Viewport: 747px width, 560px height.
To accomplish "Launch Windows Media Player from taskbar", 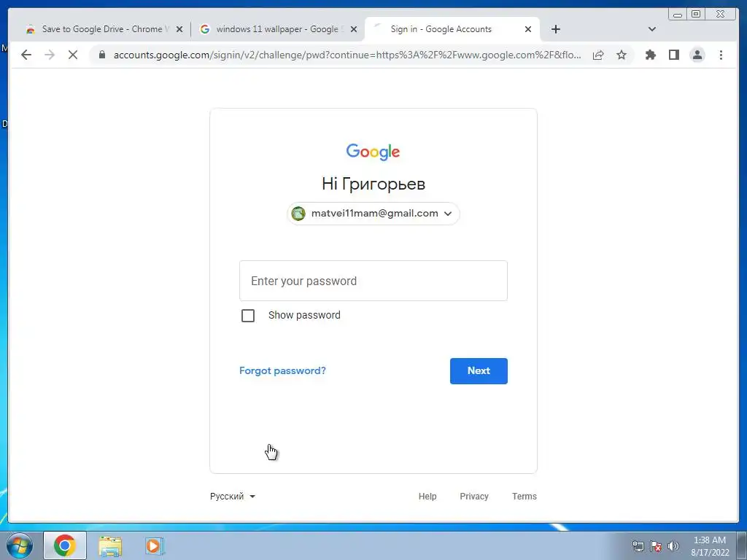I will click(x=153, y=545).
